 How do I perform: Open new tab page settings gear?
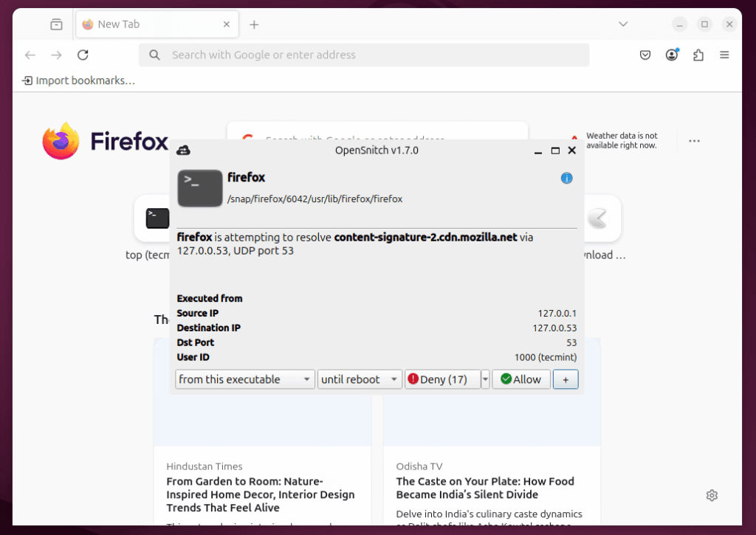coord(712,495)
